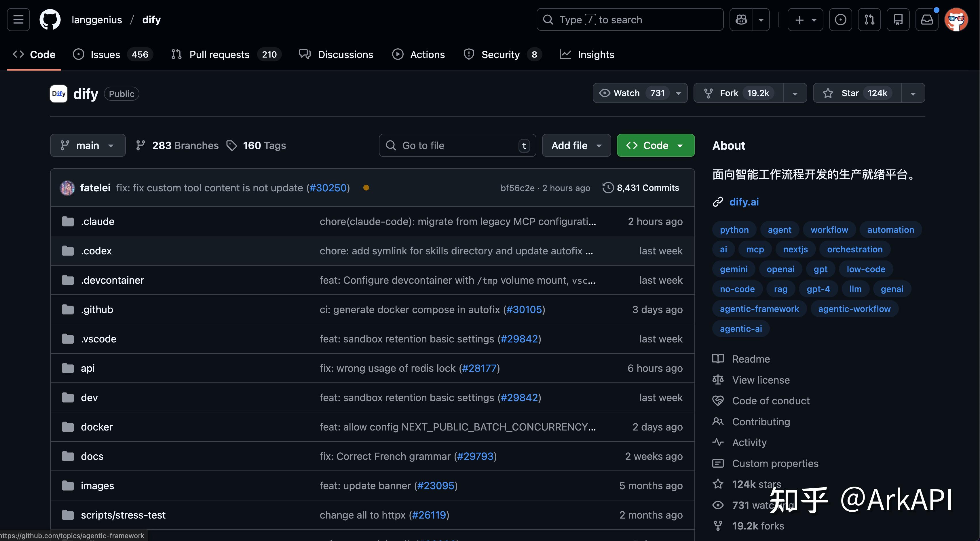Open the green Code clone dropdown
The height and width of the screenshot is (541, 980).
tap(656, 145)
